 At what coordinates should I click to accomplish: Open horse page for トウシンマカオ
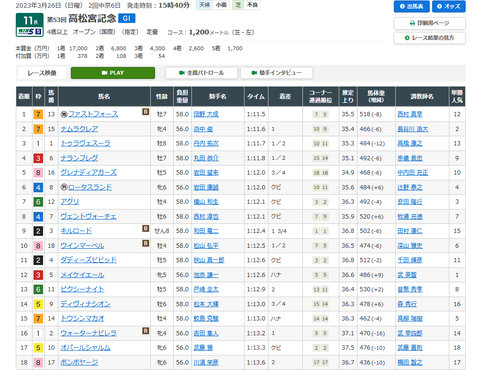tap(82, 319)
